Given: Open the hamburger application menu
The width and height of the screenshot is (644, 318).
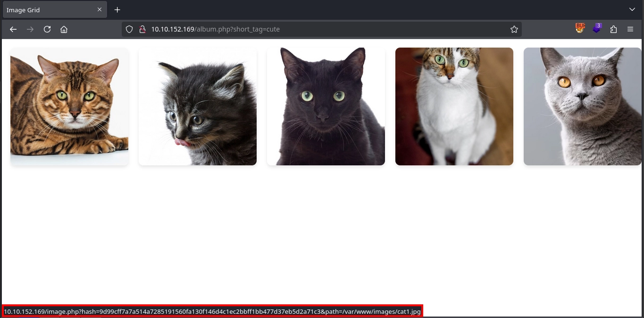Looking at the screenshot, I should pyautogui.click(x=630, y=29).
